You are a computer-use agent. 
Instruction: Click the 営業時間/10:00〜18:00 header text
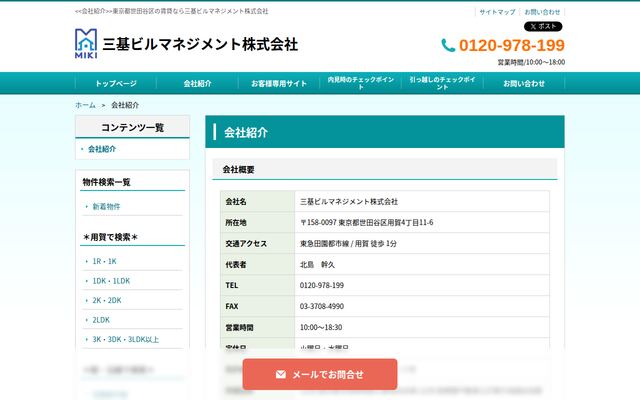531,62
